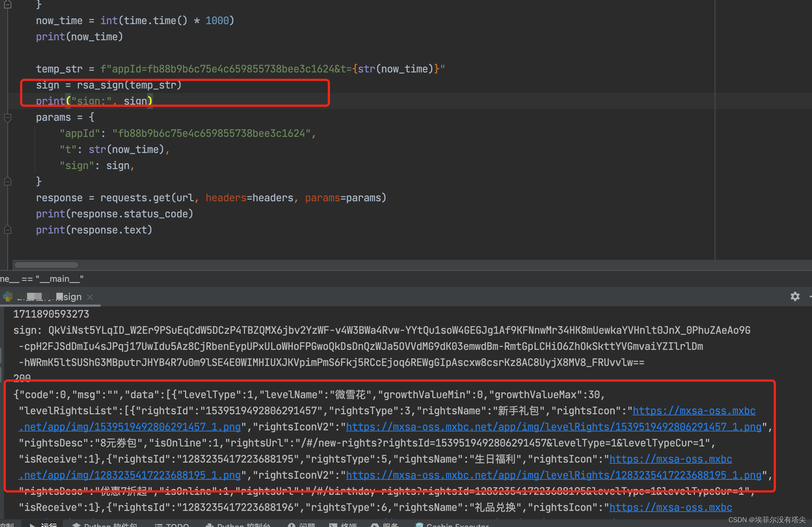Viewport: 812px width, 527px height.
Task: Open 礼品兑换 rightsIcon image link
Action: click(670, 507)
